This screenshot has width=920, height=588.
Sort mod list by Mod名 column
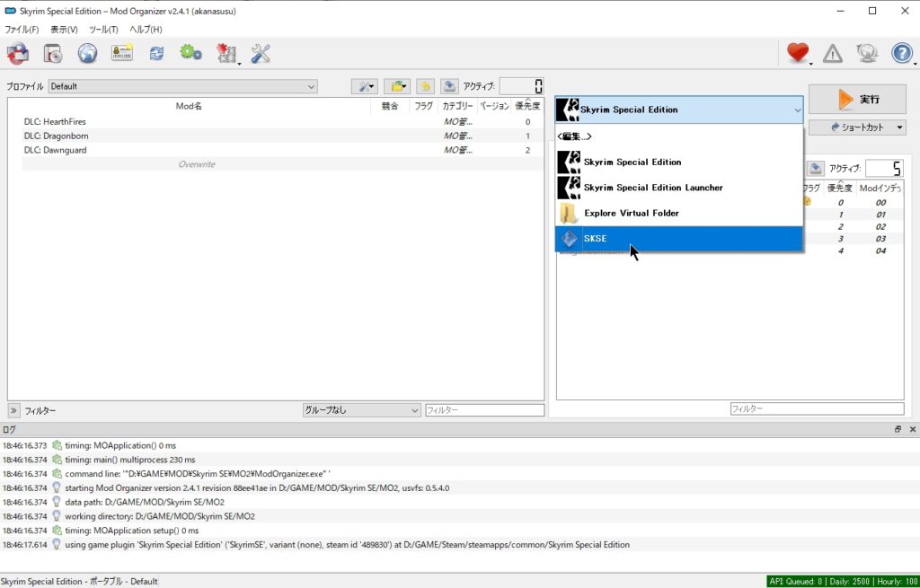point(189,106)
